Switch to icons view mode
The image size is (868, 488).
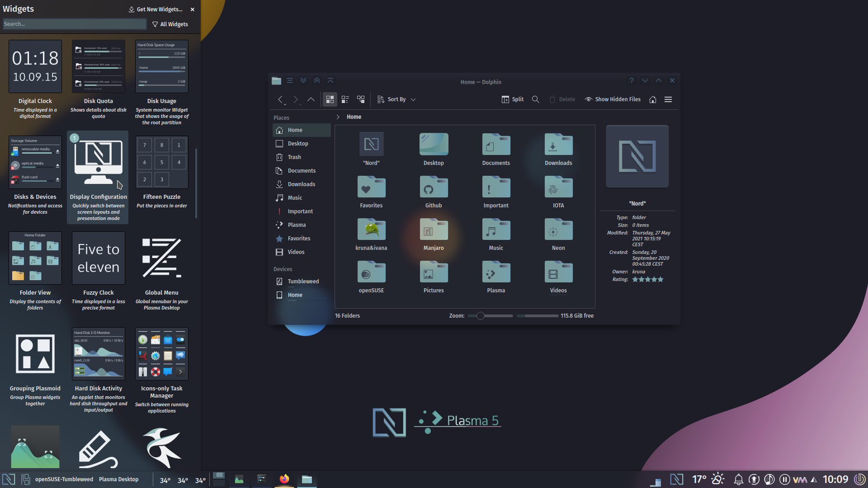coord(330,99)
